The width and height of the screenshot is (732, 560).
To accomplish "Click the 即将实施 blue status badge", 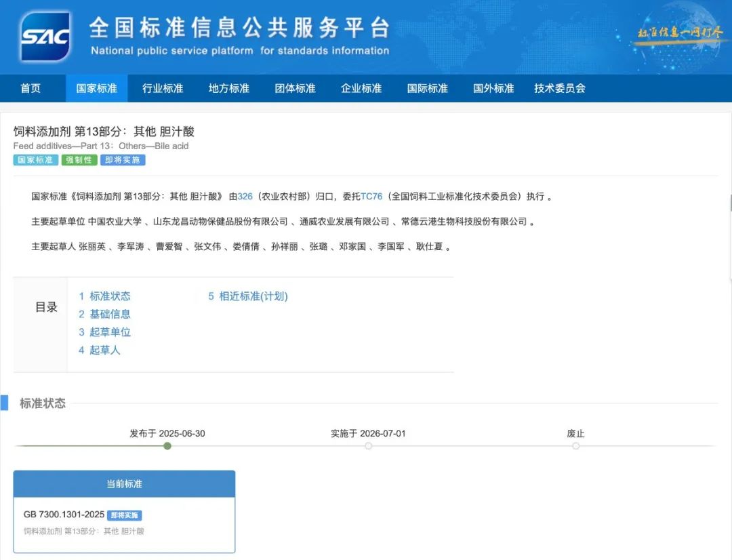I will [x=122, y=160].
